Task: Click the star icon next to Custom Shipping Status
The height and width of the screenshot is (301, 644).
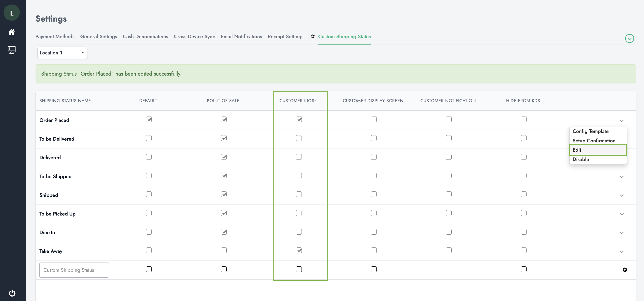Action: click(313, 36)
